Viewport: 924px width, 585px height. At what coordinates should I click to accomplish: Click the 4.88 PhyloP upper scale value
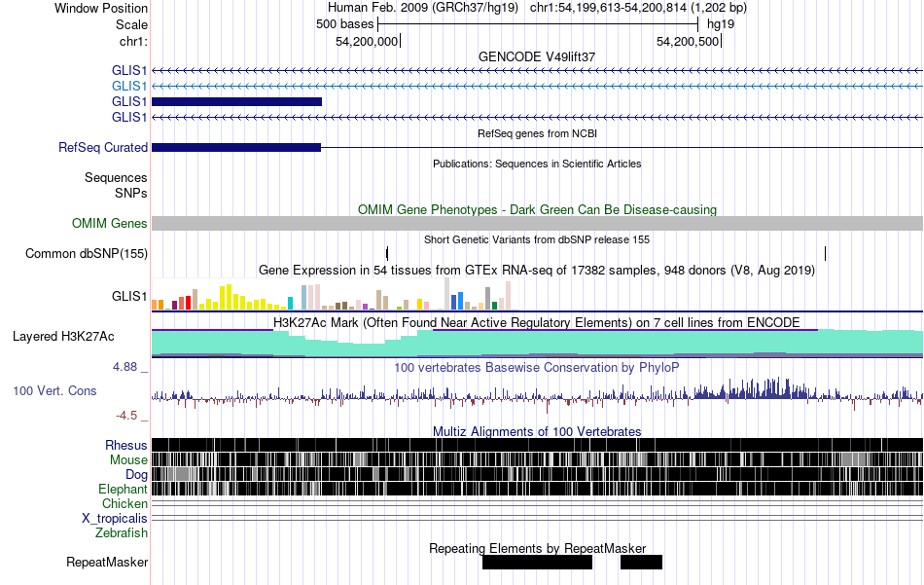[x=124, y=367]
